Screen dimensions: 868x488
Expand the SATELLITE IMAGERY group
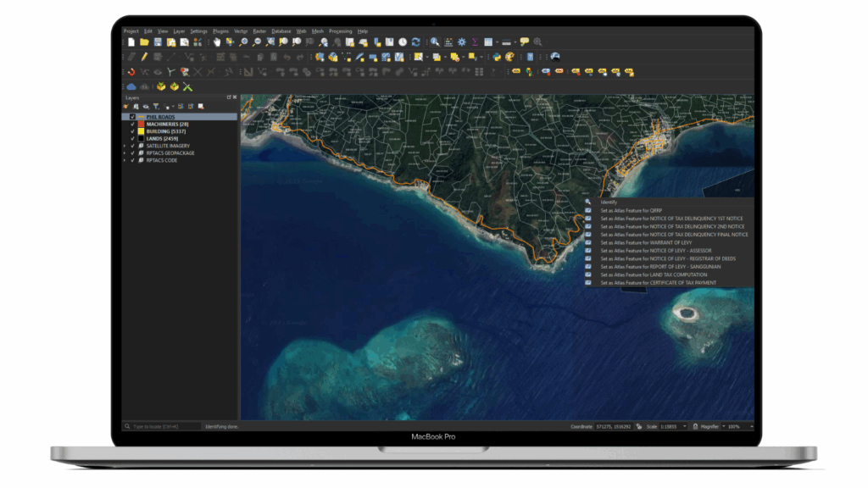click(125, 146)
